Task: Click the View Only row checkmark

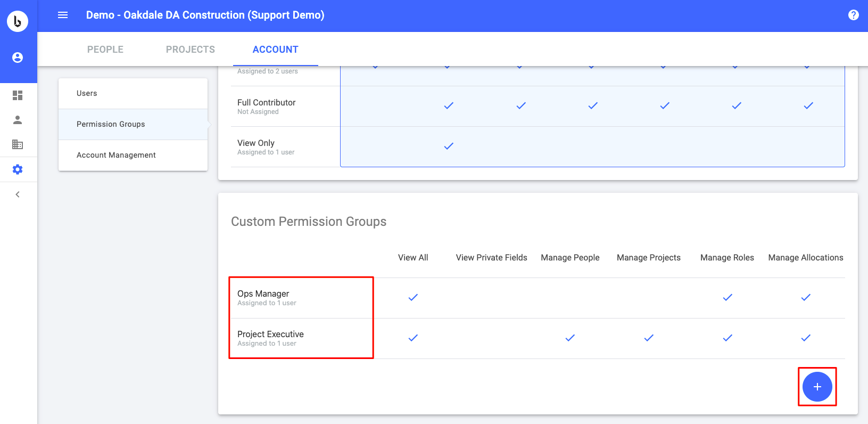Action: (449, 146)
